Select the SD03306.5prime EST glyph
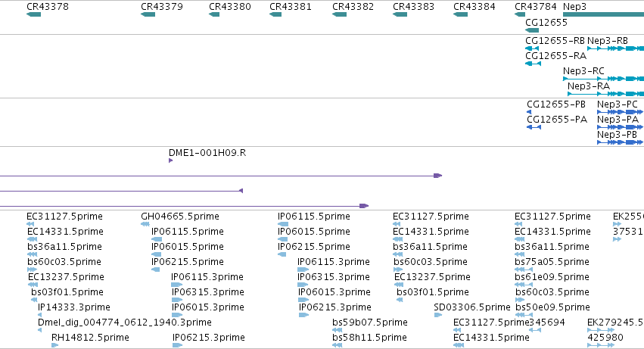This screenshot has width=644, height=349. tap(438, 315)
